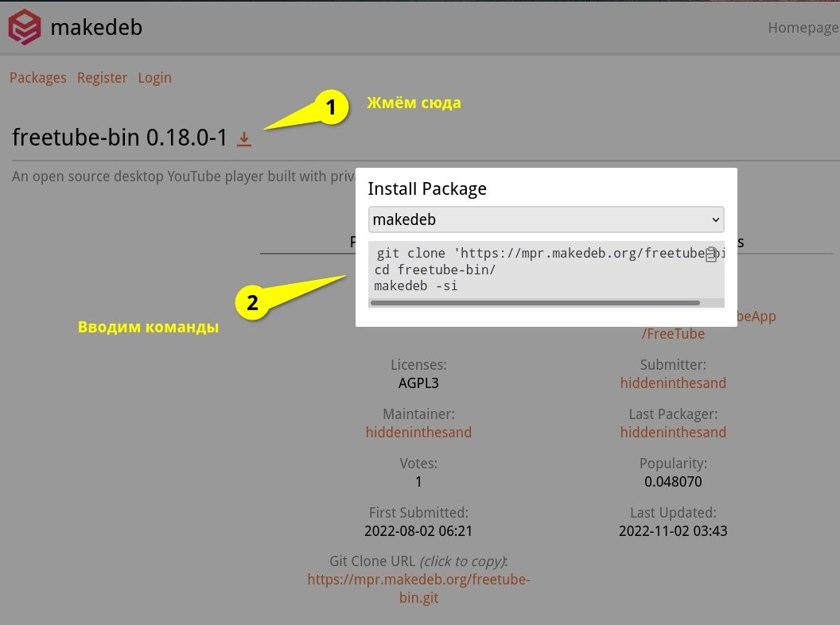
Task: Open the Register menu link
Action: tap(103, 78)
